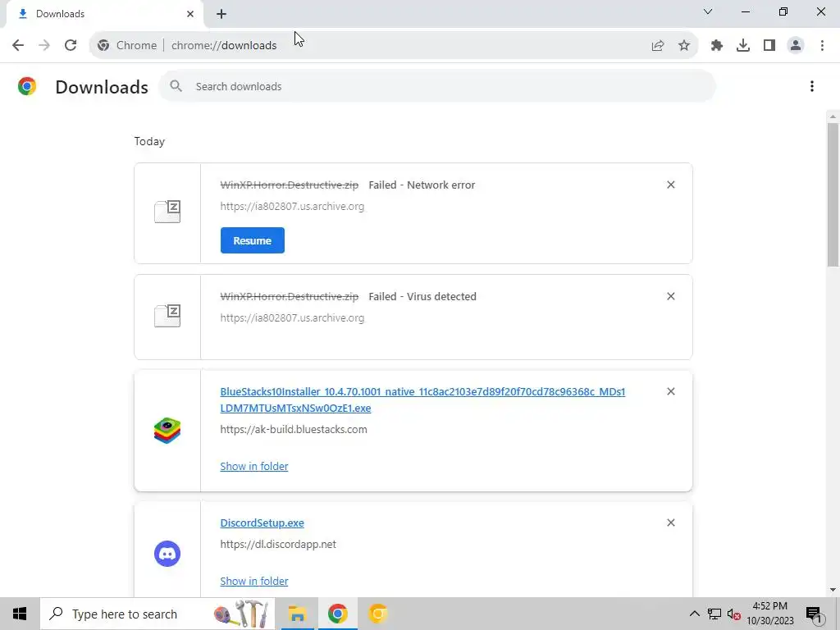Click the BlueStacks app icon thumbnail

tap(167, 431)
